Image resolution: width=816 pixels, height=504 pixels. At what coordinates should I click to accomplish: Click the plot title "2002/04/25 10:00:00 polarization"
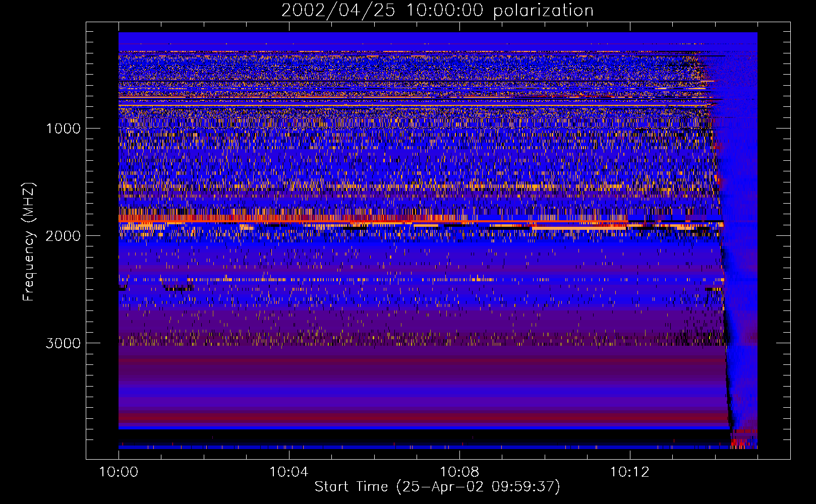click(x=437, y=11)
